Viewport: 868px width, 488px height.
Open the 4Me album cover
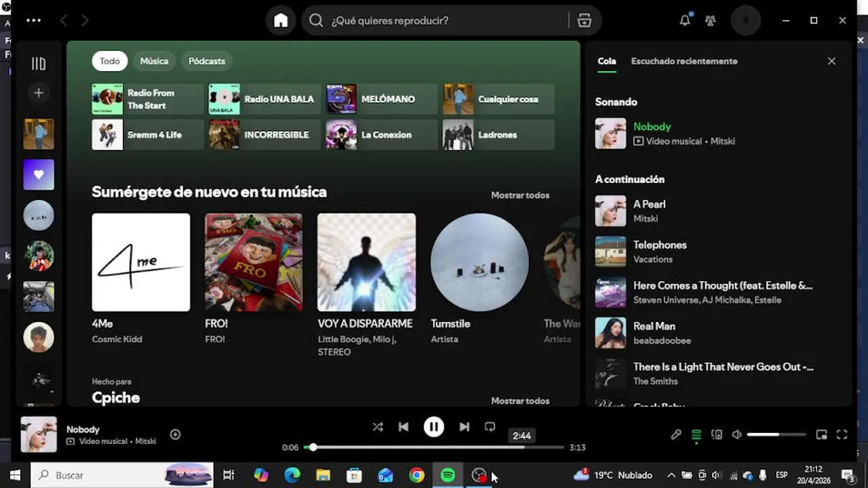tap(141, 262)
